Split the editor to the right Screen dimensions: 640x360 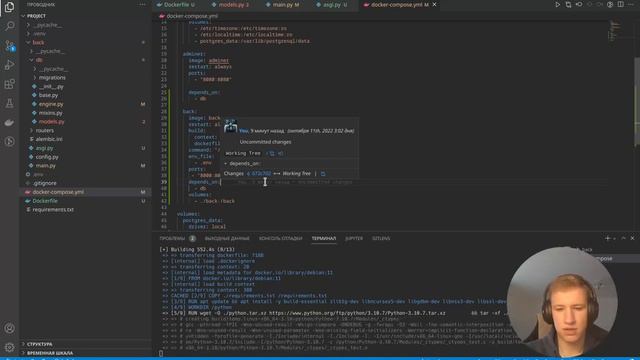coord(620,4)
